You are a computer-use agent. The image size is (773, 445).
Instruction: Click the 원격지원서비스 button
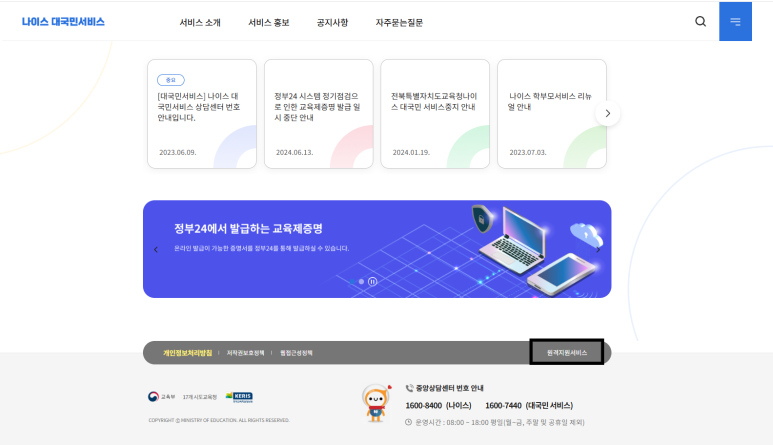pyautogui.click(x=567, y=352)
